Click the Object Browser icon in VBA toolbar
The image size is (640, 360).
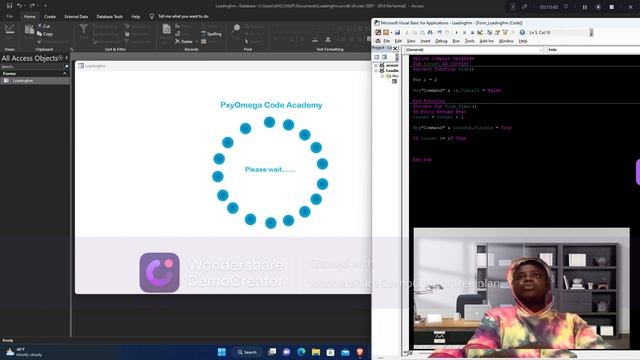coord(505,32)
